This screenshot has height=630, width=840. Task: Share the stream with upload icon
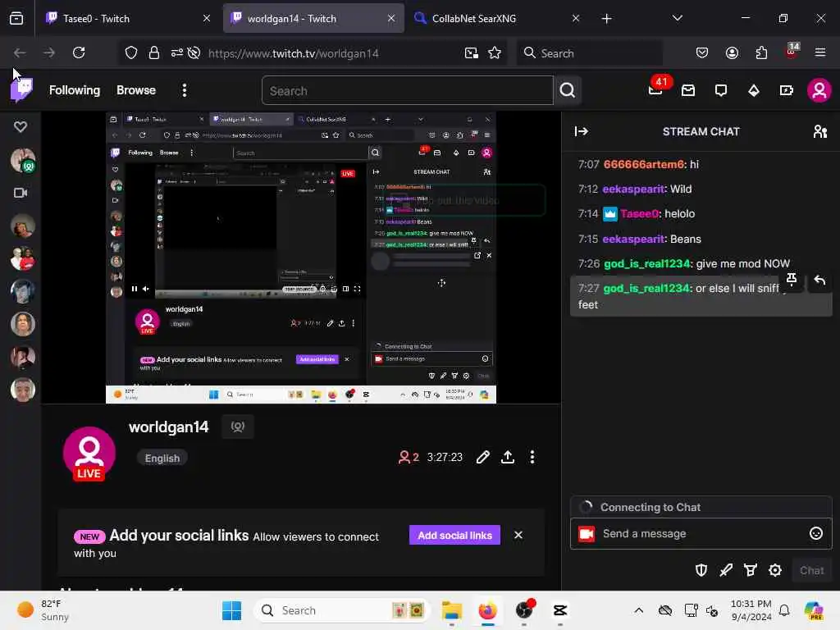click(x=507, y=457)
